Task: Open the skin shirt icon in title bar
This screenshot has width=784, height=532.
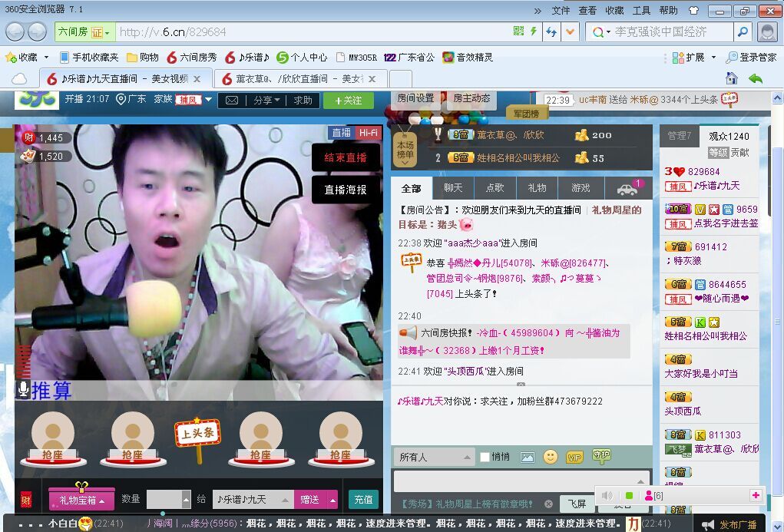Action: pyautogui.click(x=693, y=10)
